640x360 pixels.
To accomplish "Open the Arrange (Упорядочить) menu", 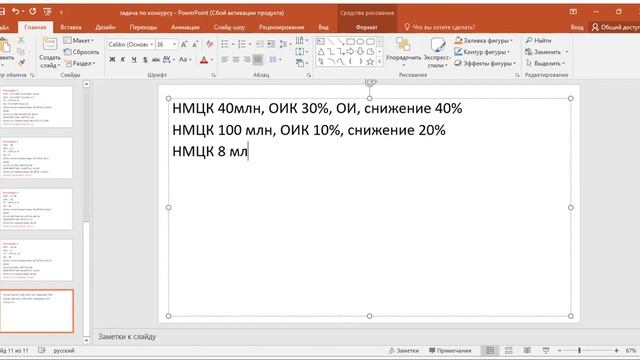I will point(403,52).
